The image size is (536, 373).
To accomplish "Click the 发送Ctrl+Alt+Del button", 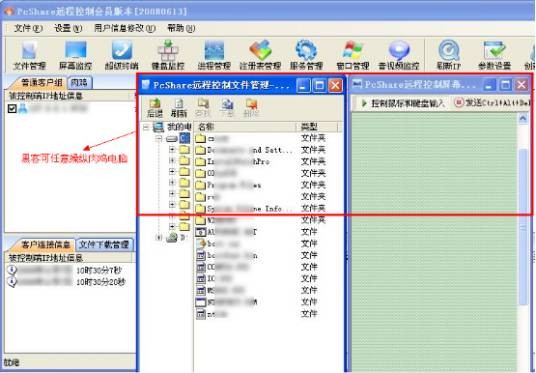I will [493, 103].
